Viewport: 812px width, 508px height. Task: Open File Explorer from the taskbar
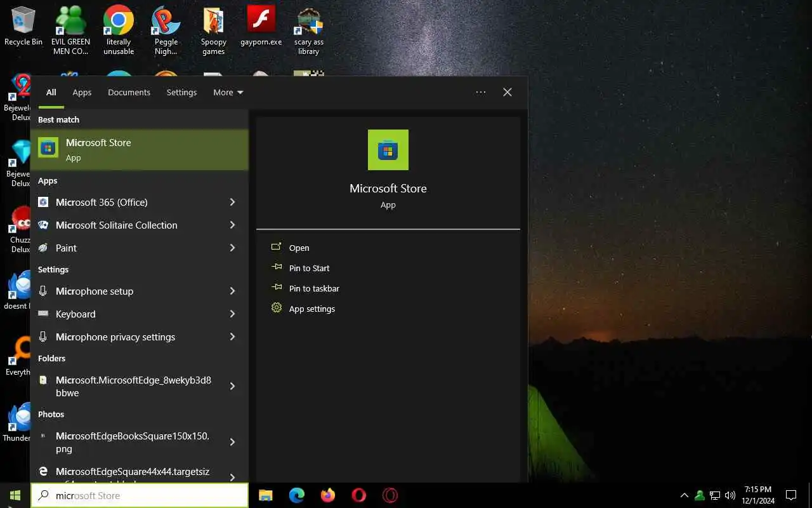(x=266, y=495)
